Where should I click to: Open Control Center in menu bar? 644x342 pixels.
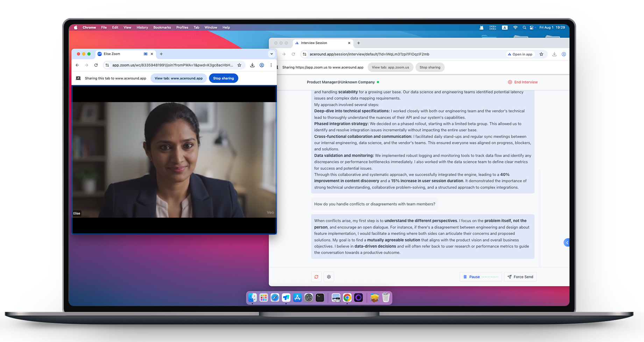[x=532, y=27]
